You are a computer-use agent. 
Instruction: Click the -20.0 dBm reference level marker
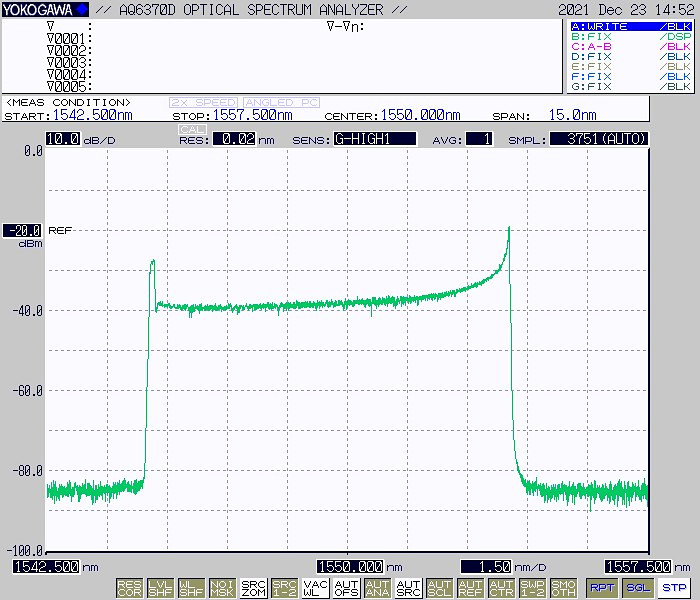click(x=22, y=230)
